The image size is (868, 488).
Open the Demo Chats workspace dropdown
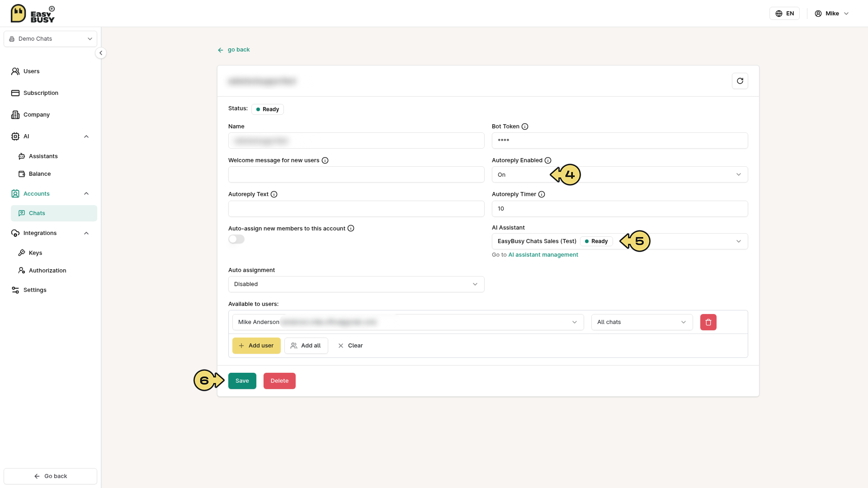(51, 39)
